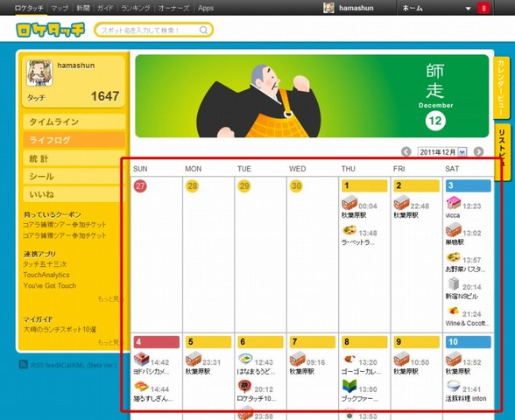Open the マップ menu item
Screen dimensions: 515x420
pyautogui.click(x=60, y=8)
